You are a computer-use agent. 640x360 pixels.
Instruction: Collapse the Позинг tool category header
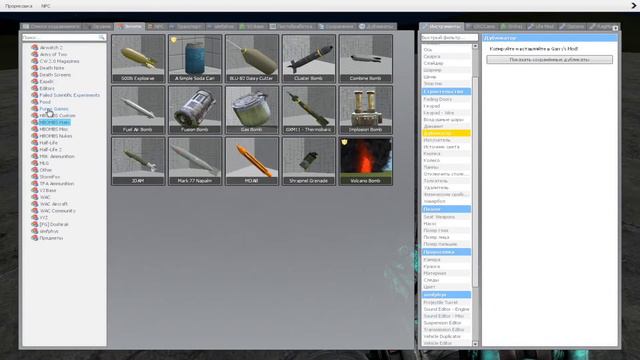[446, 209]
